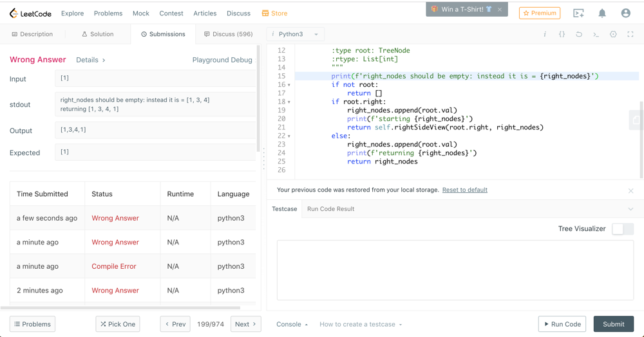
Task: Open the 'a few seconds ago' Wrong Answer submission
Action: 115,218
